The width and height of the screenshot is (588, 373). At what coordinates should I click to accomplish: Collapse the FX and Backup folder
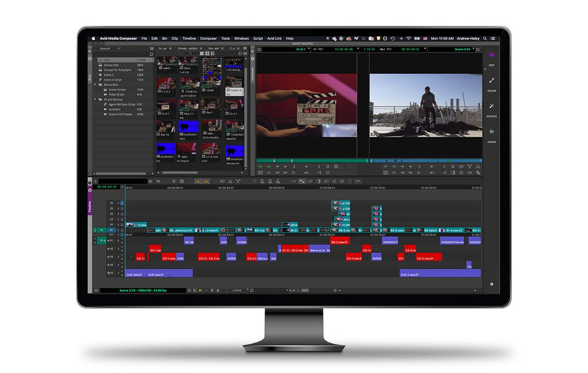click(95, 99)
